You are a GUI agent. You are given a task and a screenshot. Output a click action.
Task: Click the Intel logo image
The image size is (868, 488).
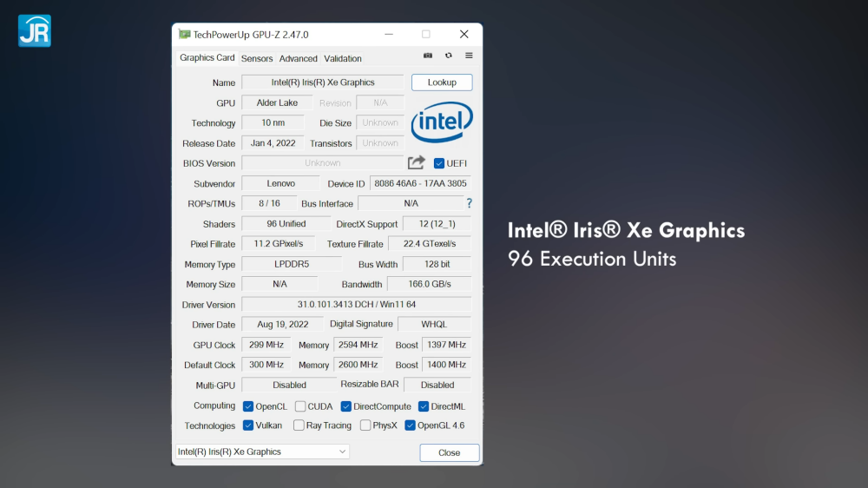442,122
